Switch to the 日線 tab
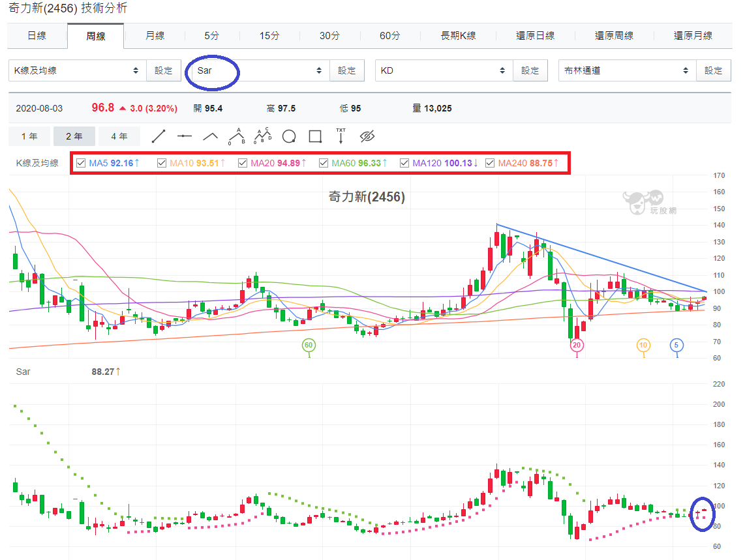This screenshot has height=560, width=745. click(37, 36)
